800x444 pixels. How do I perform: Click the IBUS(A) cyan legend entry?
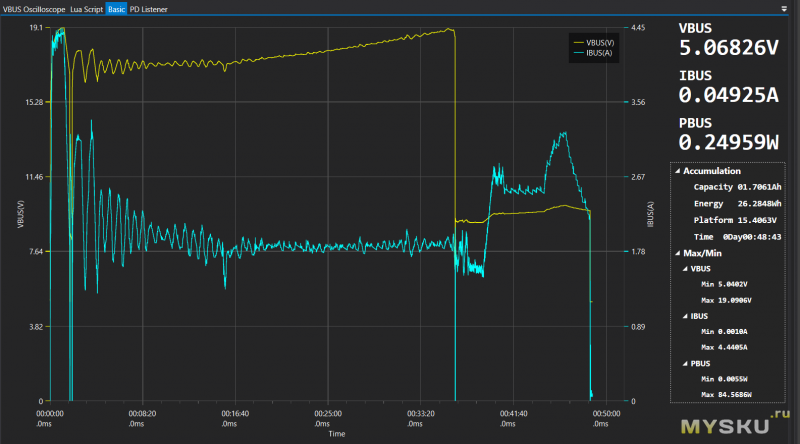pyautogui.click(x=592, y=54)
